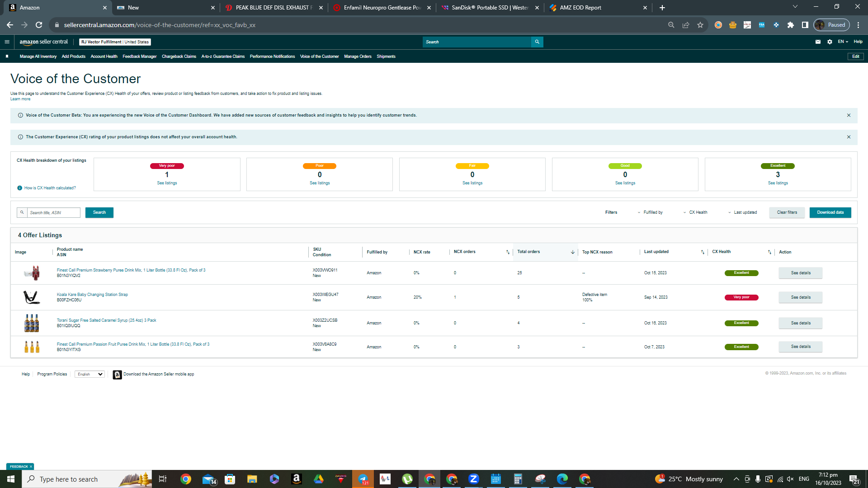Click the Amazon Seller Central logo
868x488 pixels.
click(43, 42)
